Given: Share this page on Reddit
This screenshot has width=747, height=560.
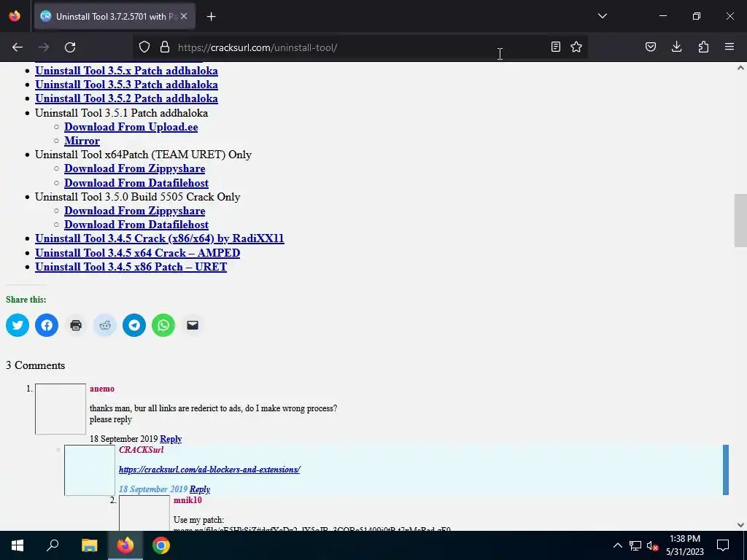Looking at the screenshot, I should click(x=105, y=325).
